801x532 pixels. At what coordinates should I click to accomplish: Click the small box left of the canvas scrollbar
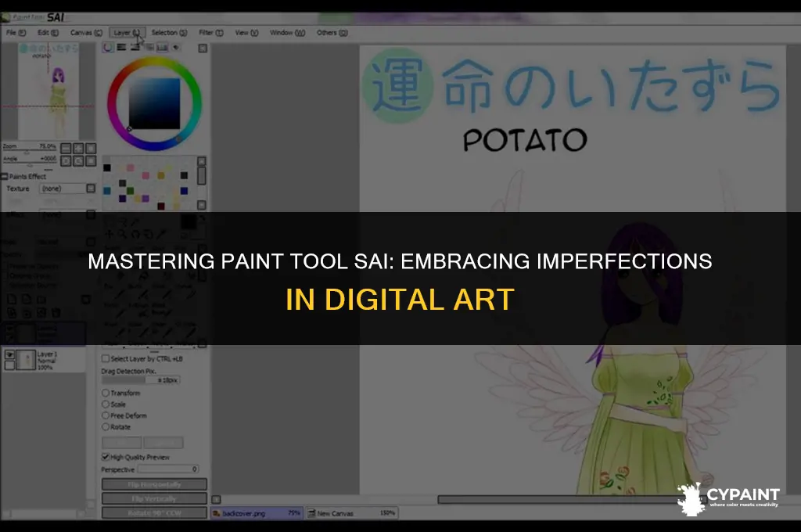click(216, 499)
